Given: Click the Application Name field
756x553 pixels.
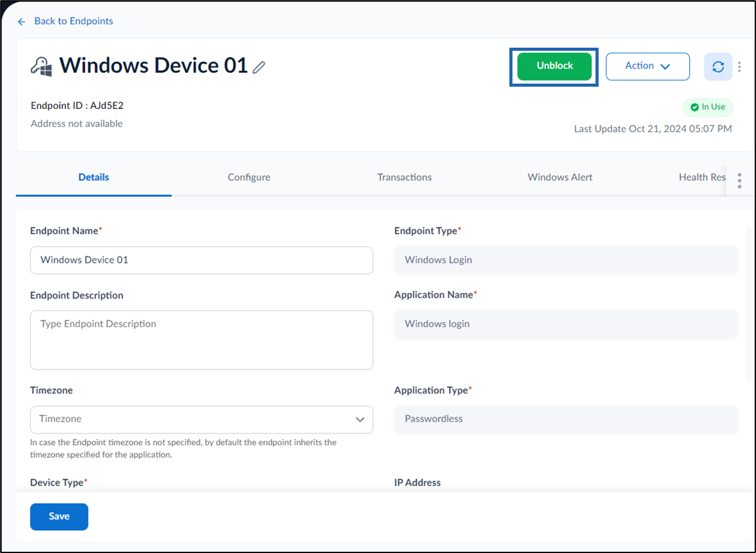Looking at the screenshot, I should [x=566, y=324].
